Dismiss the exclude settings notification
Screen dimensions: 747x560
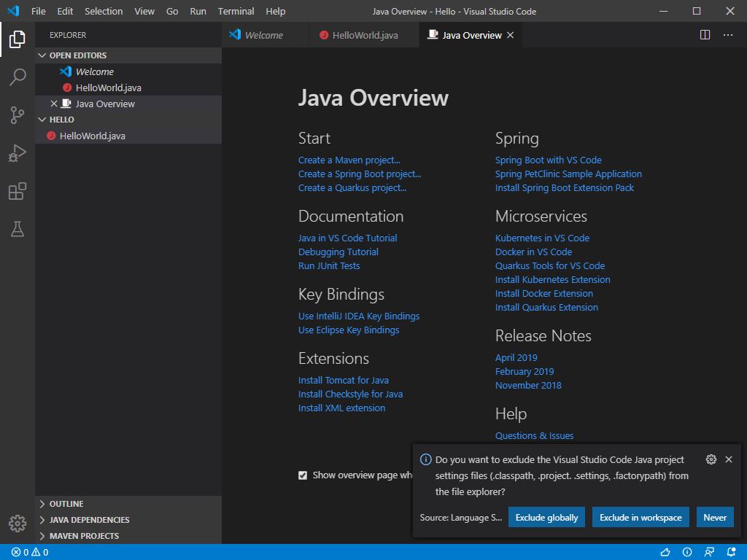coord(729,459)
